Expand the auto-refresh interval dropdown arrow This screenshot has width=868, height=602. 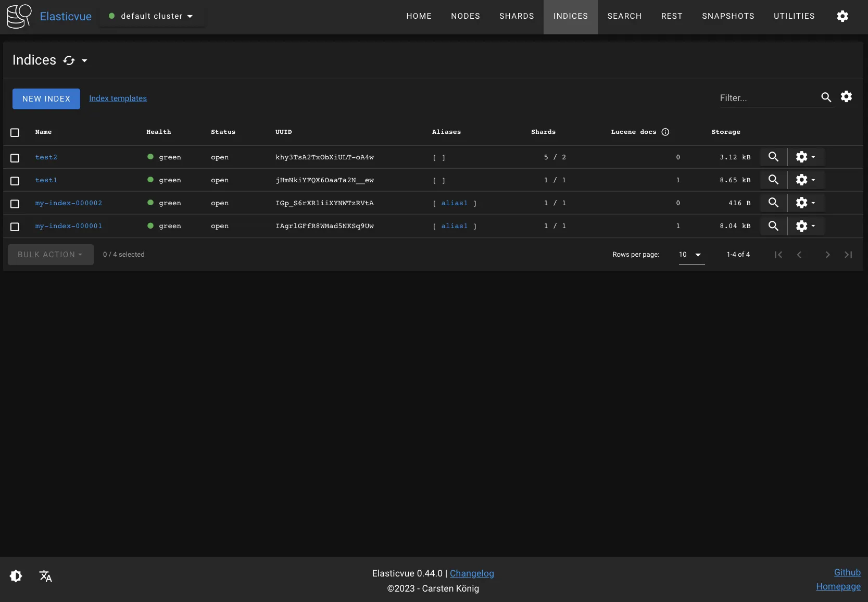84,60
